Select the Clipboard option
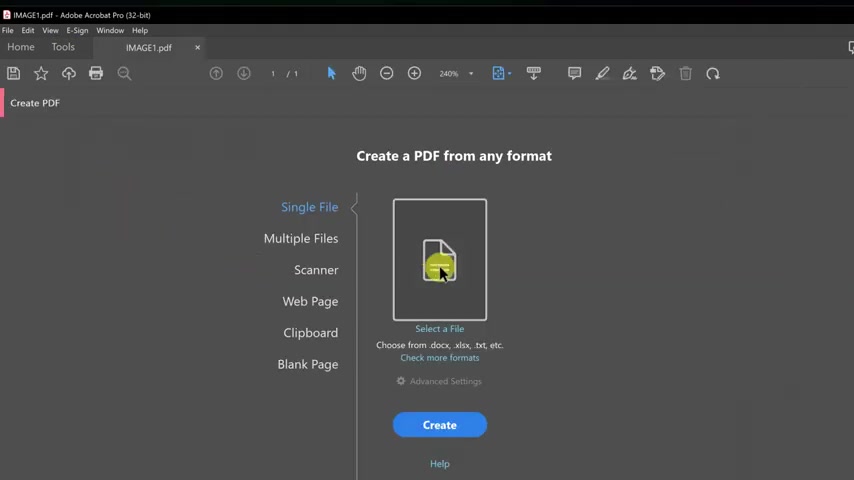This screenshot has height=480, width=854. [x=310, y=333]
